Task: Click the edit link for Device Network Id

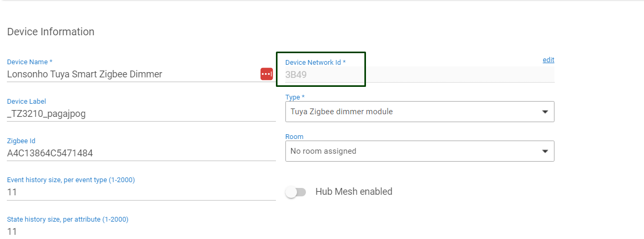Action: pyautogui.click(x=548, y=60)
